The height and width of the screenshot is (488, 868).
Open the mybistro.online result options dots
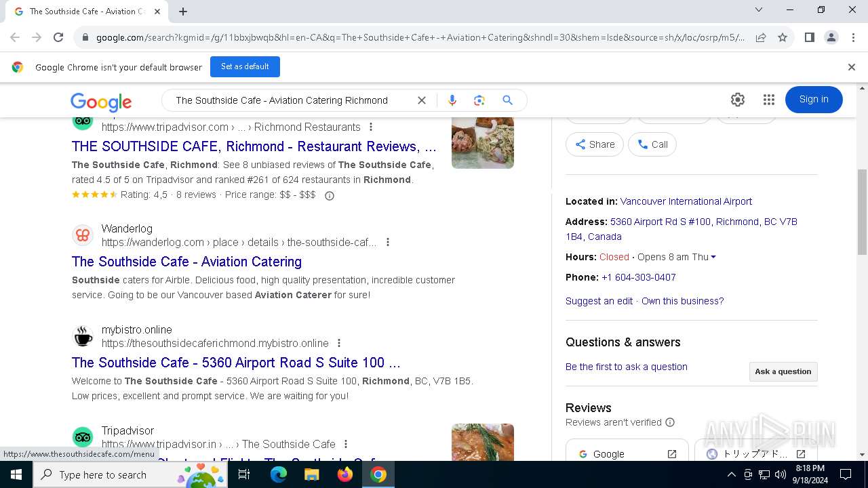(x=339, y=343)
